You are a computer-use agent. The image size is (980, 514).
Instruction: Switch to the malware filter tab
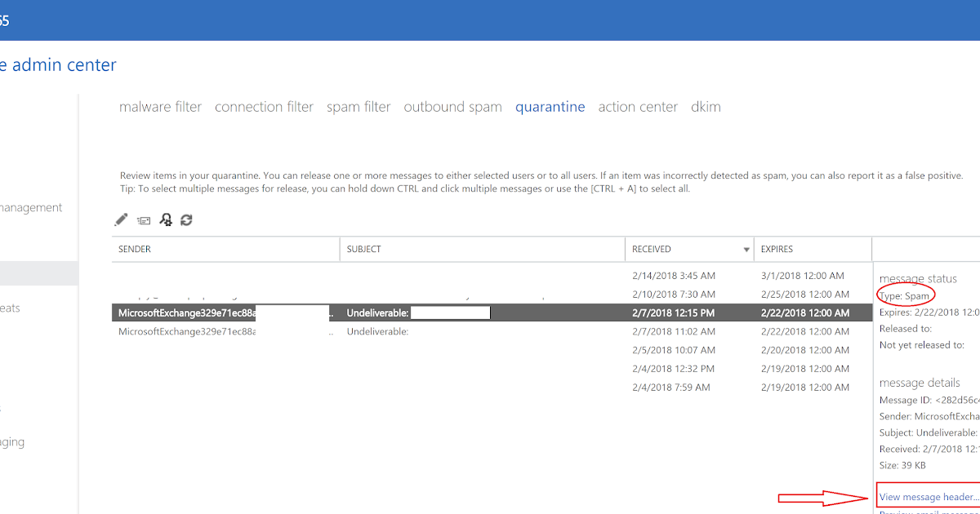160,106
